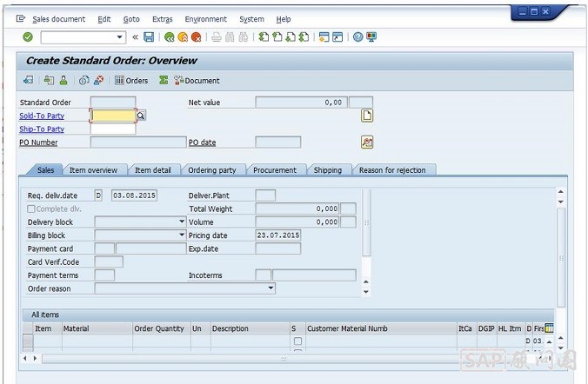588x384 pixels.
Task: Click the Req. deliv.date field 03.08.2015
Action: pos(134,195)
